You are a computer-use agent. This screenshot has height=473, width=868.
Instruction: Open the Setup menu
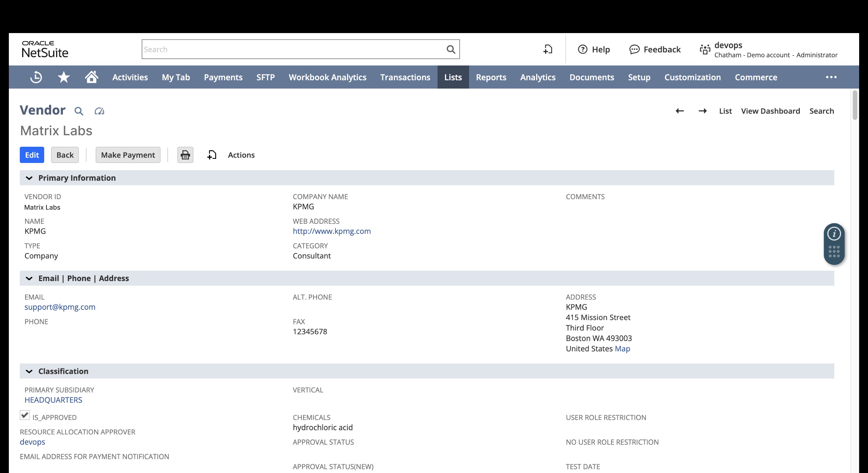click(x=639, y=77)
